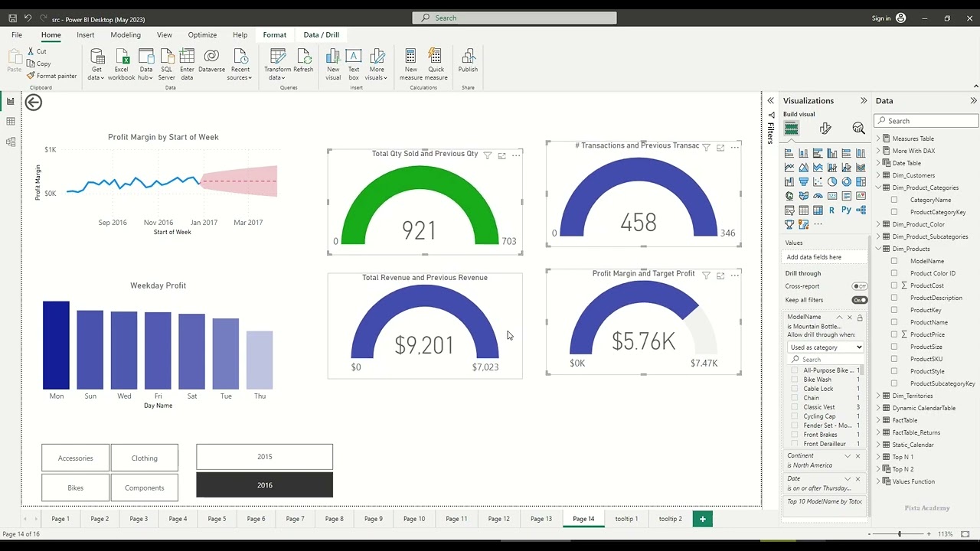Expand the Date filter card
This screenshot has width=980, height=551.
tap(848, 479)
